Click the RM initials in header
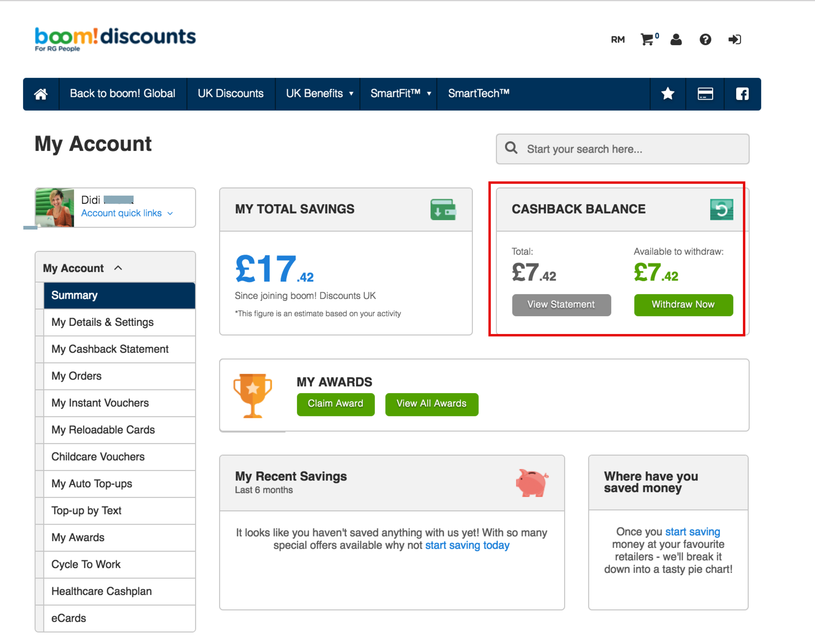Viewport: 815px width, 644px height. tap(617, 40)
